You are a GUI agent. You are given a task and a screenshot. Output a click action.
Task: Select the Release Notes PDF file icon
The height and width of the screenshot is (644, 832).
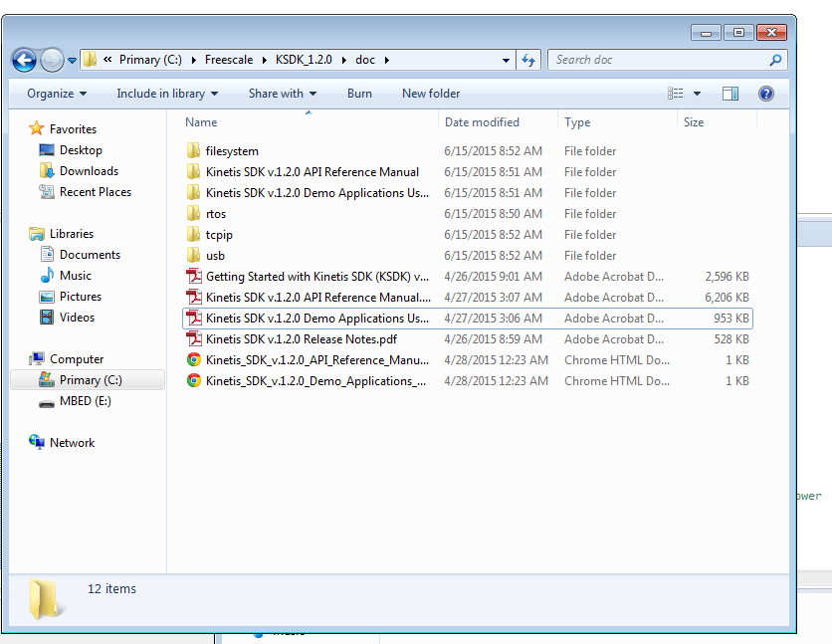194,339
